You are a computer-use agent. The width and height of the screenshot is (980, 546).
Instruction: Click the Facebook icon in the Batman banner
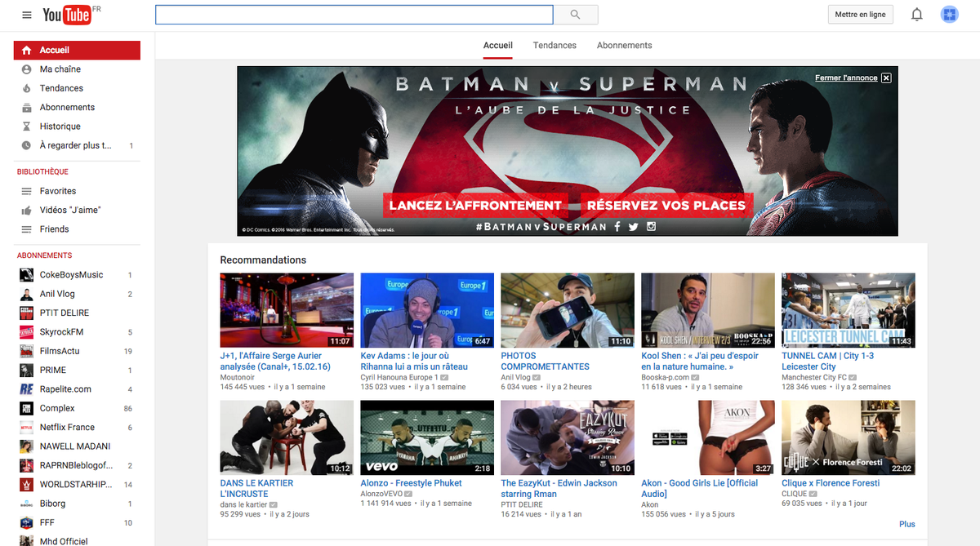click(x=617, y=226)
